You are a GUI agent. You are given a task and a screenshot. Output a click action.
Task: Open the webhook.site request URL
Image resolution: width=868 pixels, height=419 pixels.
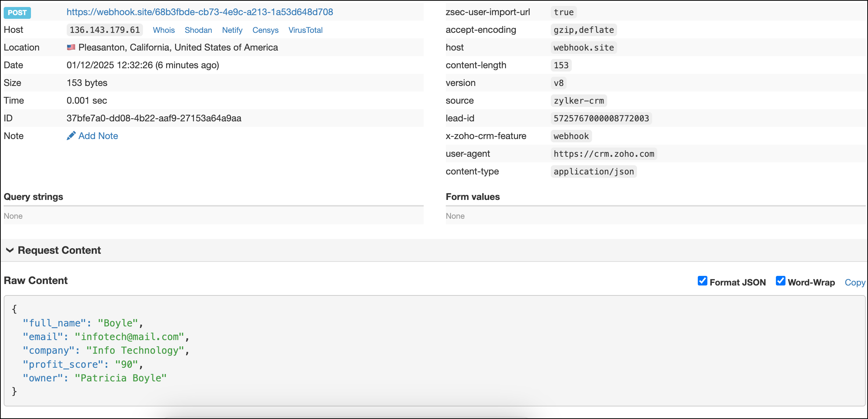200,12
